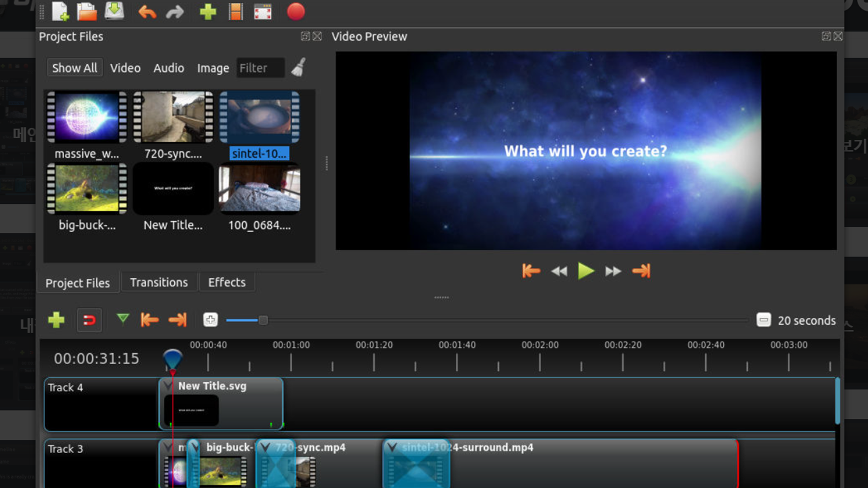Viewport: 868px width, 488px height.
Task: Open the Effects tab
Action: [226, 282]
